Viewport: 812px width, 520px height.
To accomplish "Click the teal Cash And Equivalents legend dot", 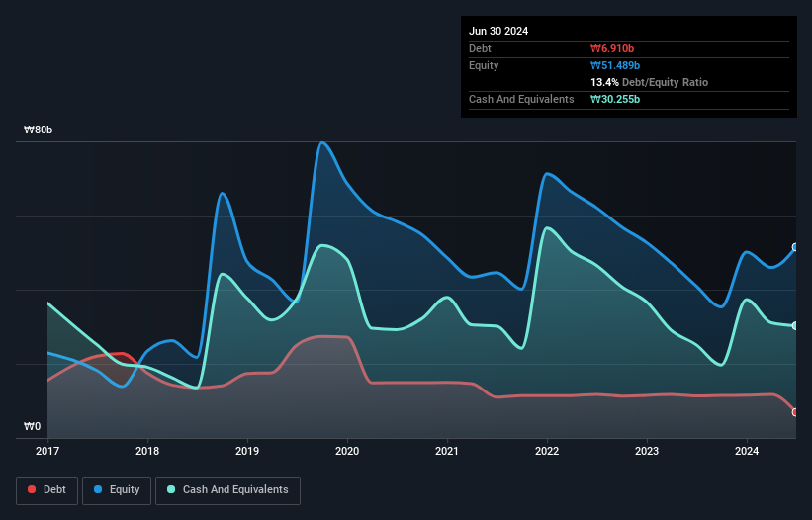I will coord(171,489).
